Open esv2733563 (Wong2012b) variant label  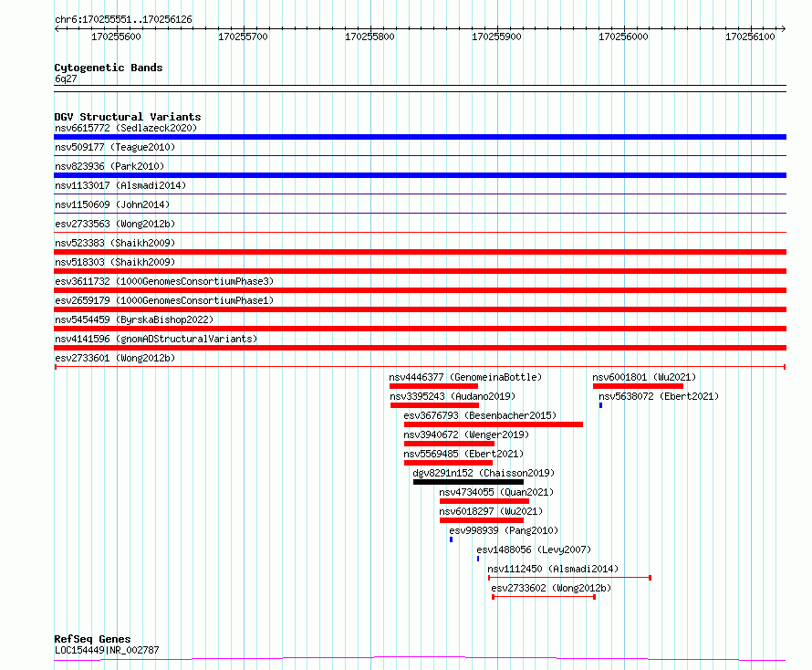[115, 224]
